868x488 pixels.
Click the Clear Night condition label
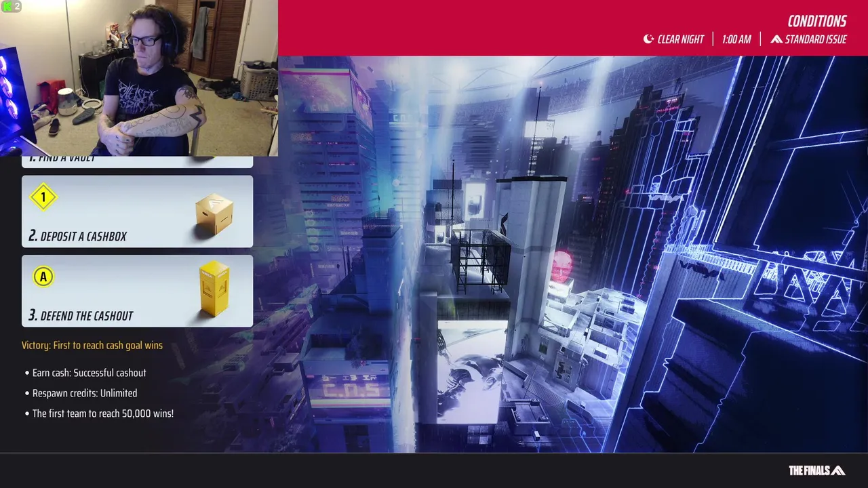coord(681,39)
